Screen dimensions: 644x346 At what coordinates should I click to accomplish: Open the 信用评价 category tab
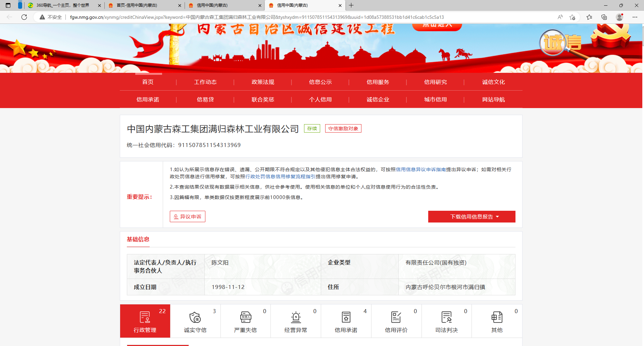tap(396, 321)
